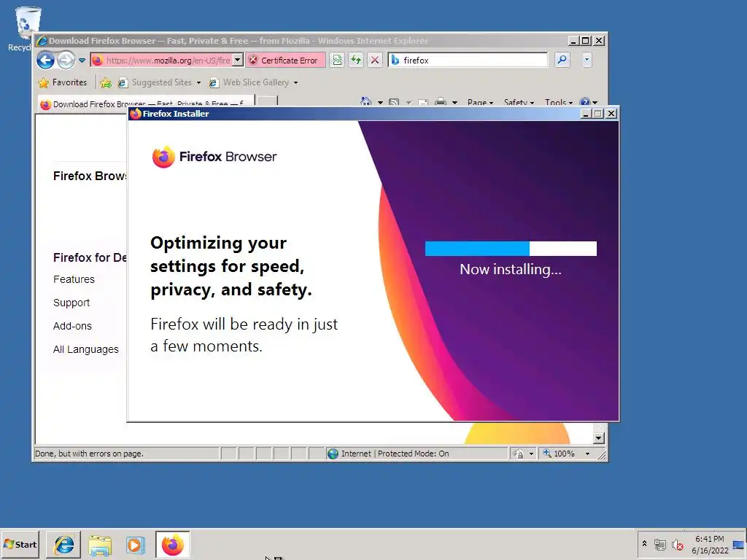Go back with the IE Back arrow
The height and width of the screenshot is (560, 747).
[46, 61]
